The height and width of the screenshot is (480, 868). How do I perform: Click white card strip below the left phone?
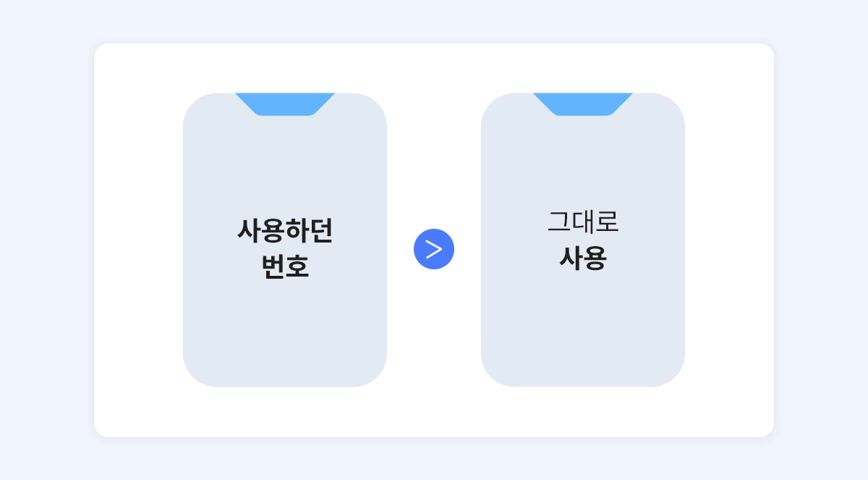[x=285, y=413]
